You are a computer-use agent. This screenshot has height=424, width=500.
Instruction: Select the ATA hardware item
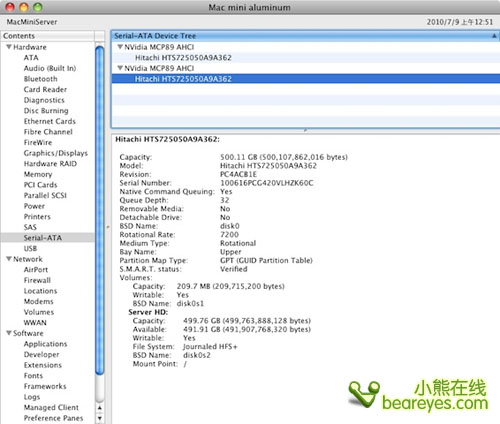(x=31, y=58)
